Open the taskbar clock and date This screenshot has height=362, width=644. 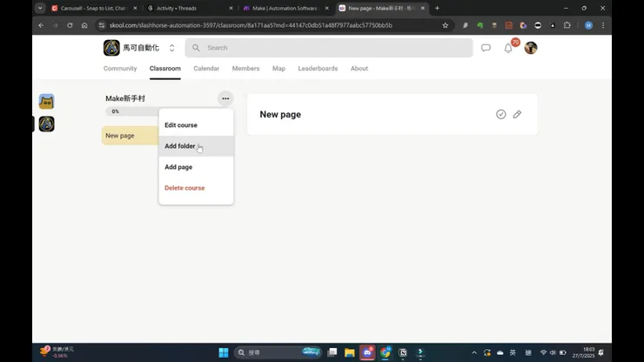(583, 352)
